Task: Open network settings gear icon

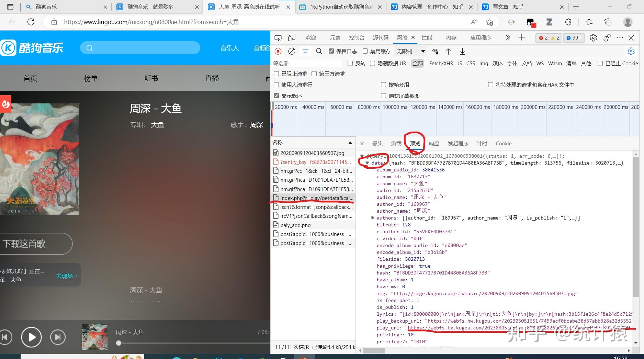Action: click(x=631, y=51)
